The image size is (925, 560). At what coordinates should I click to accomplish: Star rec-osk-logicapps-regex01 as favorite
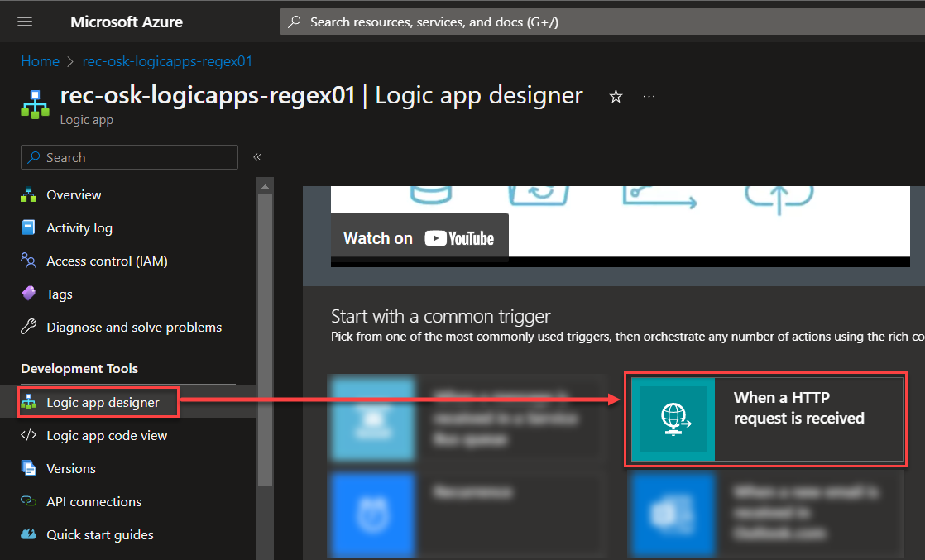point(616,97)
